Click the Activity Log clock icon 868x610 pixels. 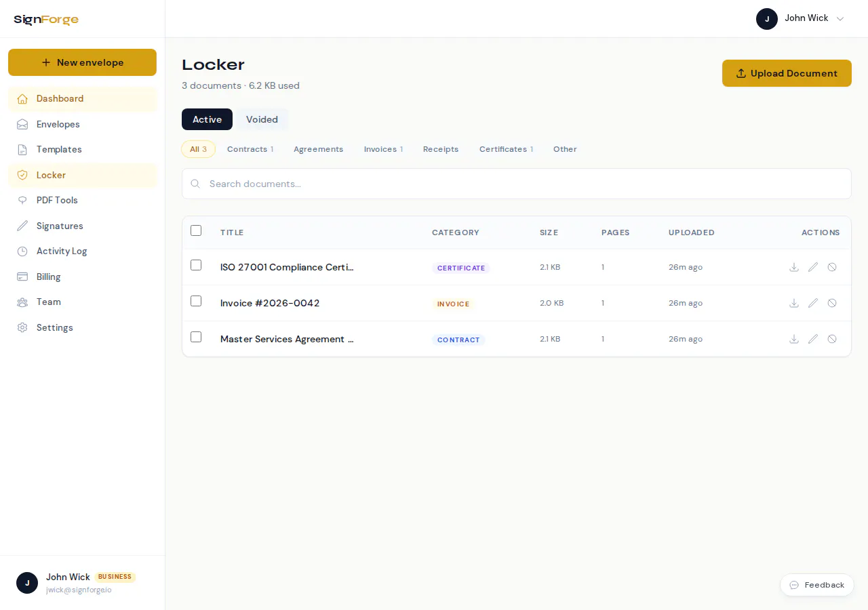click(x=22, y=251)
